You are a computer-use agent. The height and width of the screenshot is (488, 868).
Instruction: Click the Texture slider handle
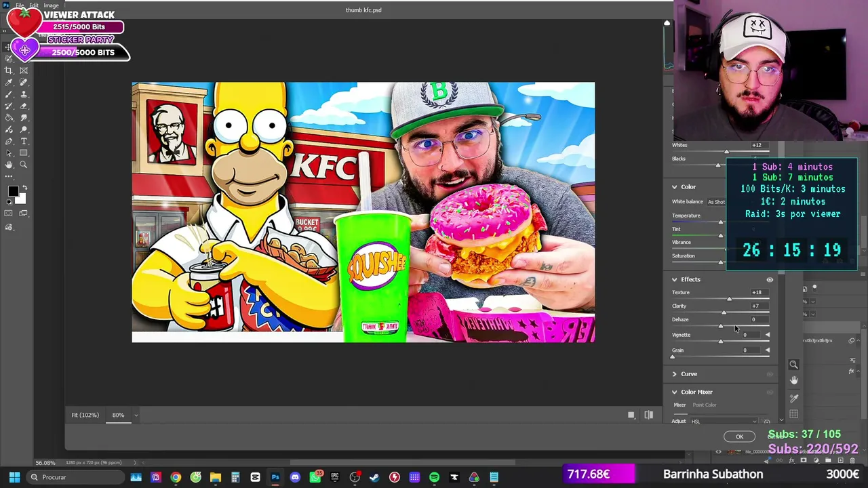pyautogui.click(x=730, y=299)
